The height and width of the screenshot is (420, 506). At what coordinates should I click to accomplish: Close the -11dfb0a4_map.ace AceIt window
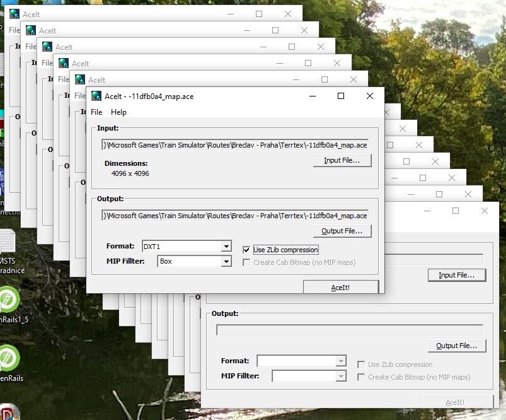(370, 96)
